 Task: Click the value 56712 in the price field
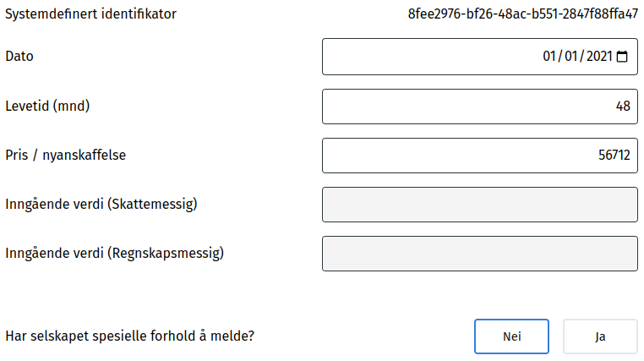[x=616, y=156]
